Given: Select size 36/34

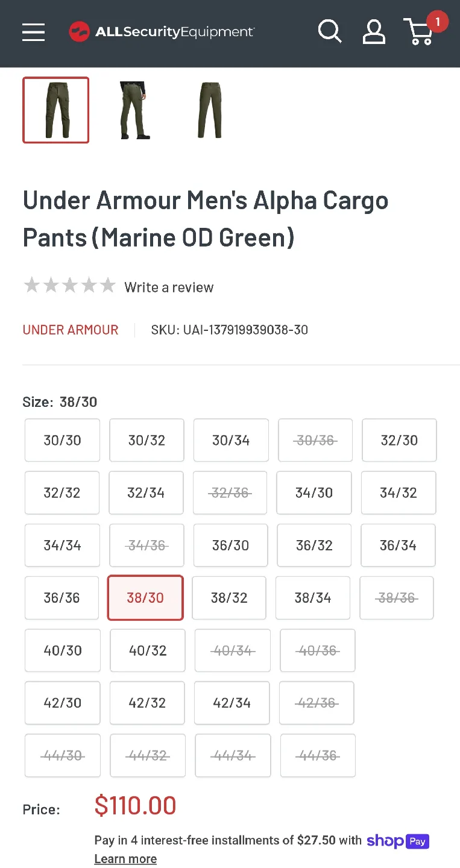Looking at the screenshot, I should pos(398,545).
